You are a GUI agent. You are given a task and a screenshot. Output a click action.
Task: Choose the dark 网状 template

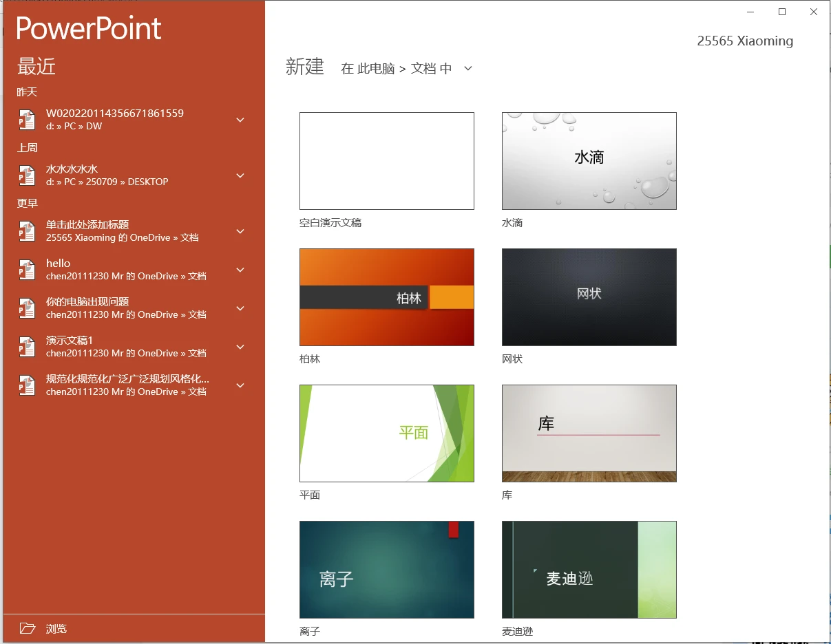click(x=589, y=297)
